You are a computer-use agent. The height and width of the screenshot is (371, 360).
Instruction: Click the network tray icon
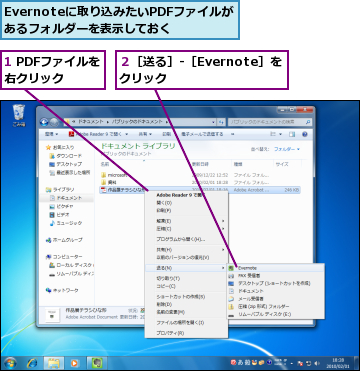pyautogui.click(x=309, y=363)
